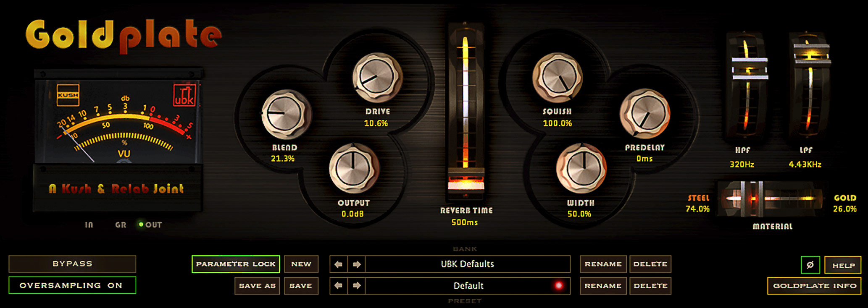This screenshot has height=308, width=868.
Task: Click the Predelay knob
Action: tap(644, 114)
